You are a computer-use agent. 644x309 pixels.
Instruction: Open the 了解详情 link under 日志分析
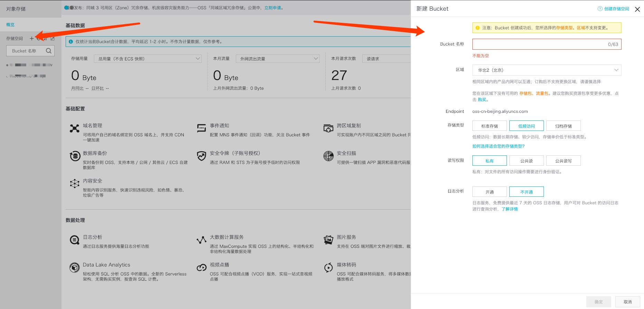(x=509, y=209)
